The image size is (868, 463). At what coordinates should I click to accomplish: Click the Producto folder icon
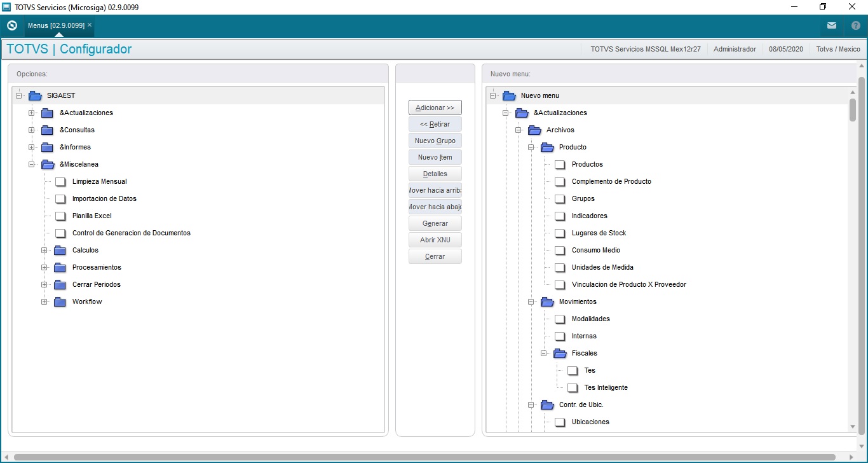click(x=547, y=147)
